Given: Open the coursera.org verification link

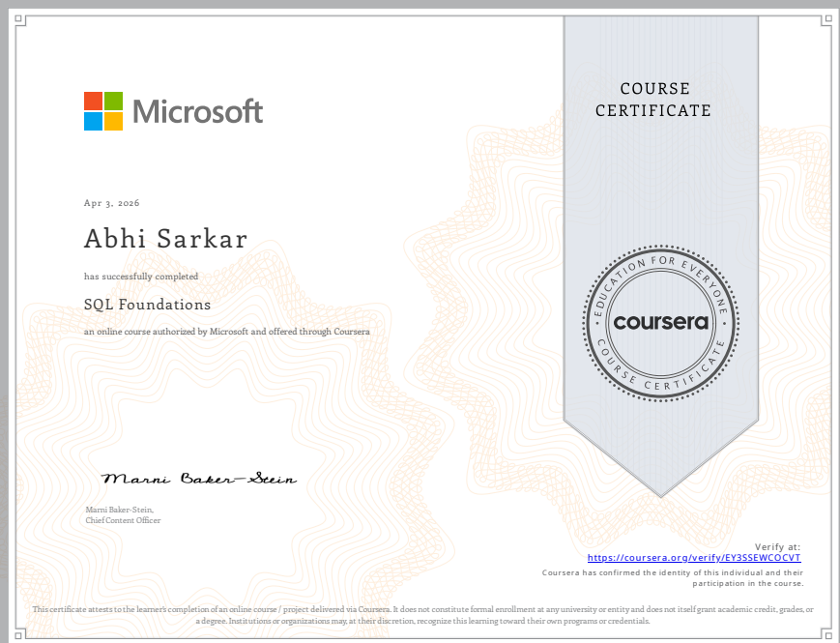Looking at the screenshot, I should pyautogui.click(x=694, y=558).
